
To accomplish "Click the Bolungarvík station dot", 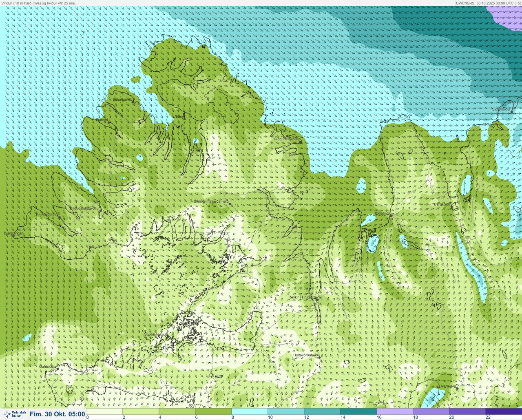I will click(x=133, y=102).
